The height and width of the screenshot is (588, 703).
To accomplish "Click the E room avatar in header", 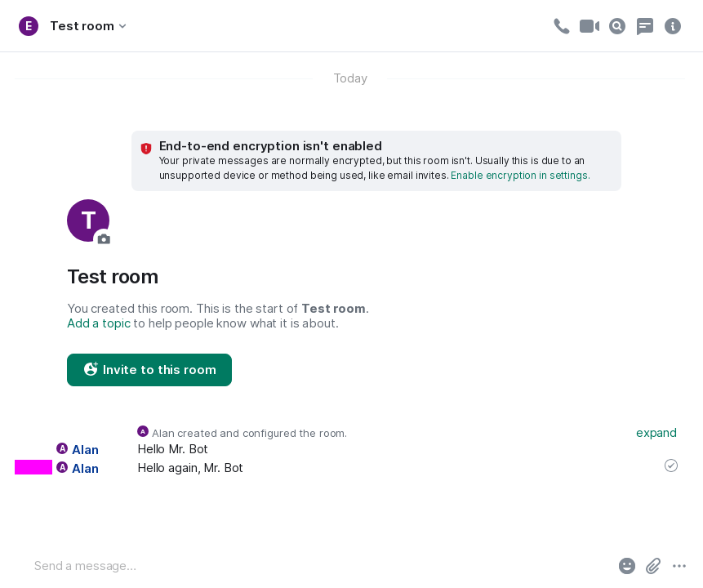I will [29, 26].
